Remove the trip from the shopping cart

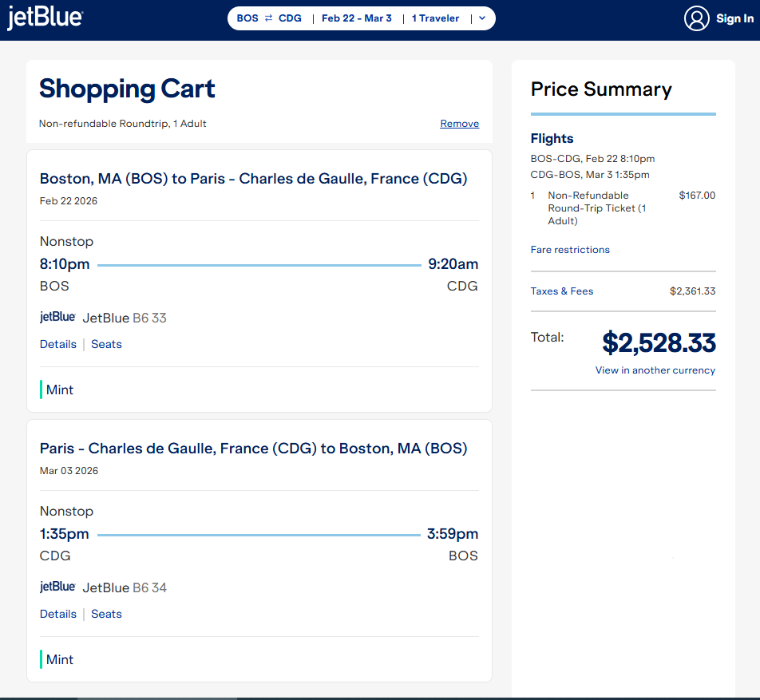(460, 124)
